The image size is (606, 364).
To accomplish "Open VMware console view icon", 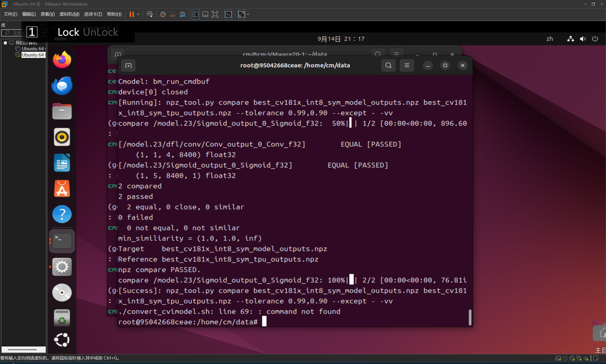I will click(x=228, y=14).
